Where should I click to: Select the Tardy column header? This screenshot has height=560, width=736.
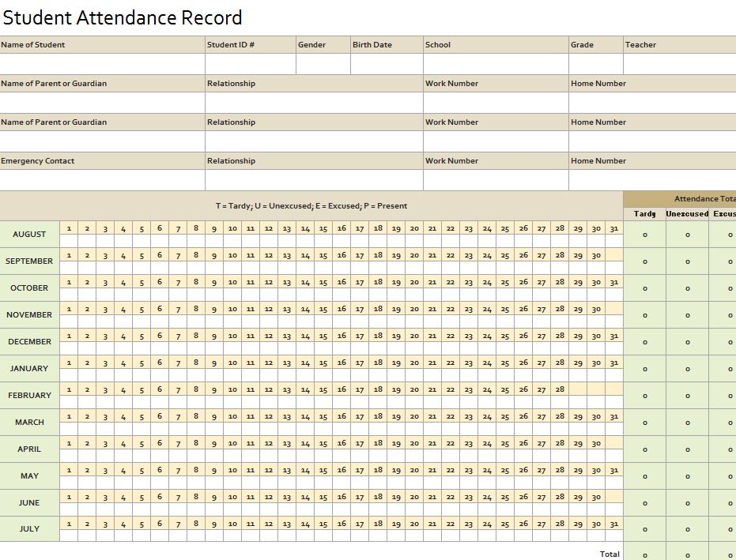[644, 214]
